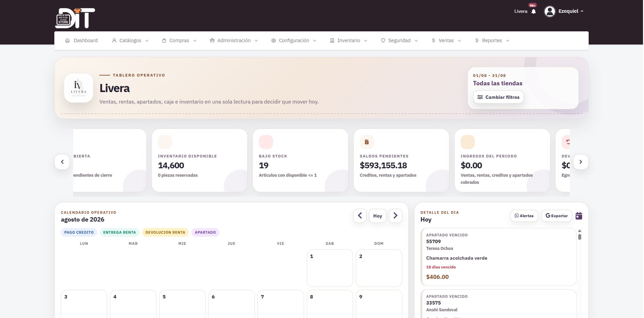
Task: Click the shield icon beside Seguridad
Action: tap(383, 40)
